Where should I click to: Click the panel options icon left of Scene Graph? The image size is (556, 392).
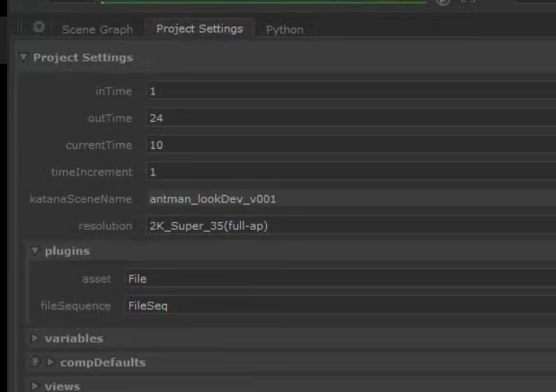click(39, 28)
